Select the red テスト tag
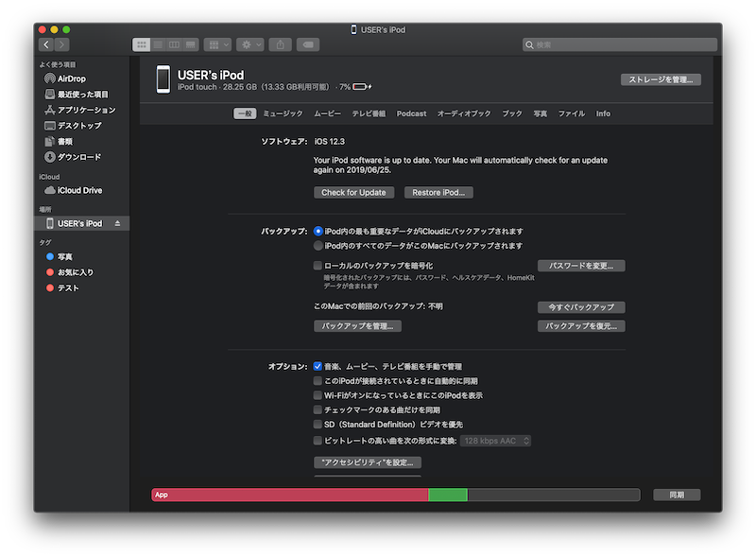Viewport: 756px width, 557px height. (x=82, y=288)
